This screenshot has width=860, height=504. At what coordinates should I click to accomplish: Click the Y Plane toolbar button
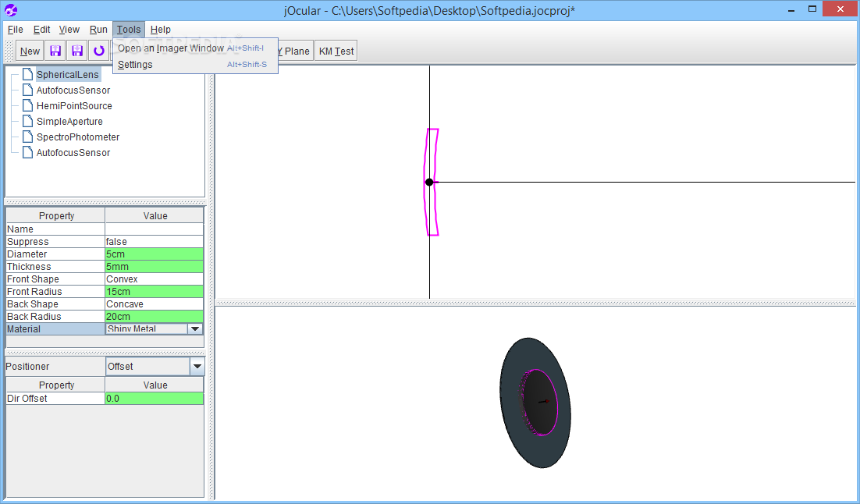[x=297, y=51]
